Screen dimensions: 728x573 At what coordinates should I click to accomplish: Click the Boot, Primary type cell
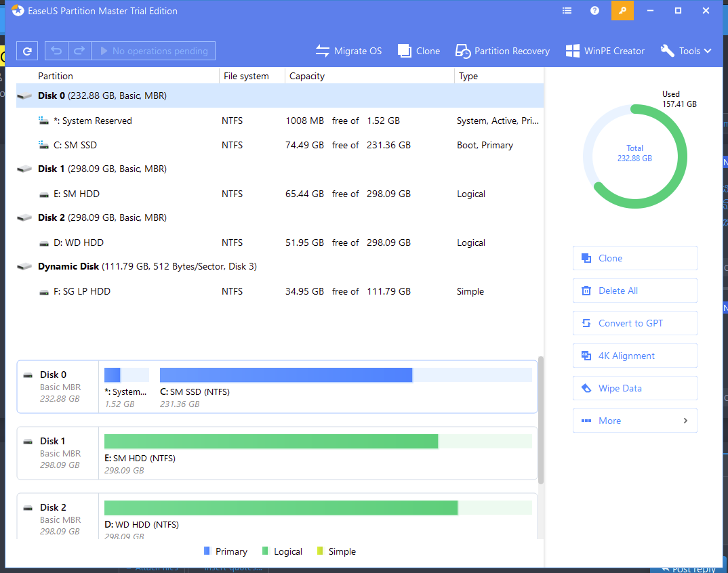pyautogui.click(x=485, y=145)
